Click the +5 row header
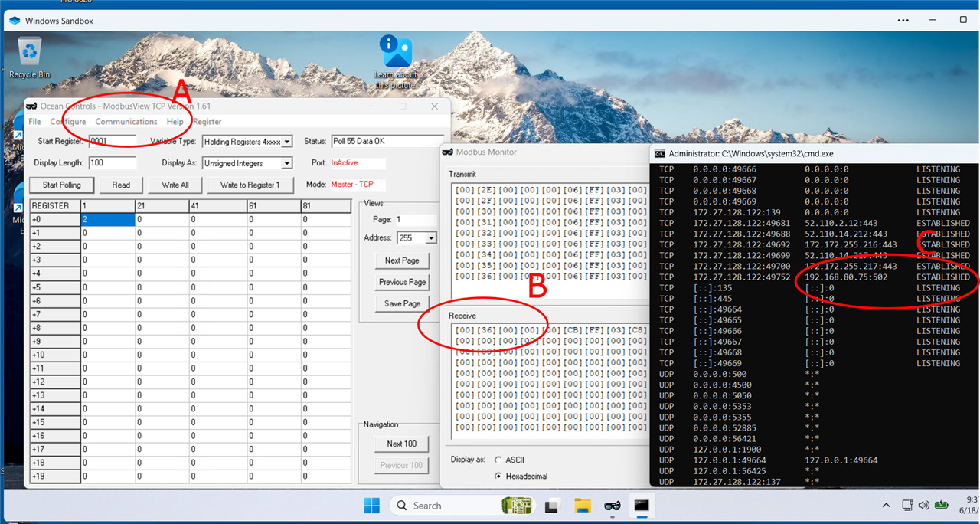 [x=54, y=287]
